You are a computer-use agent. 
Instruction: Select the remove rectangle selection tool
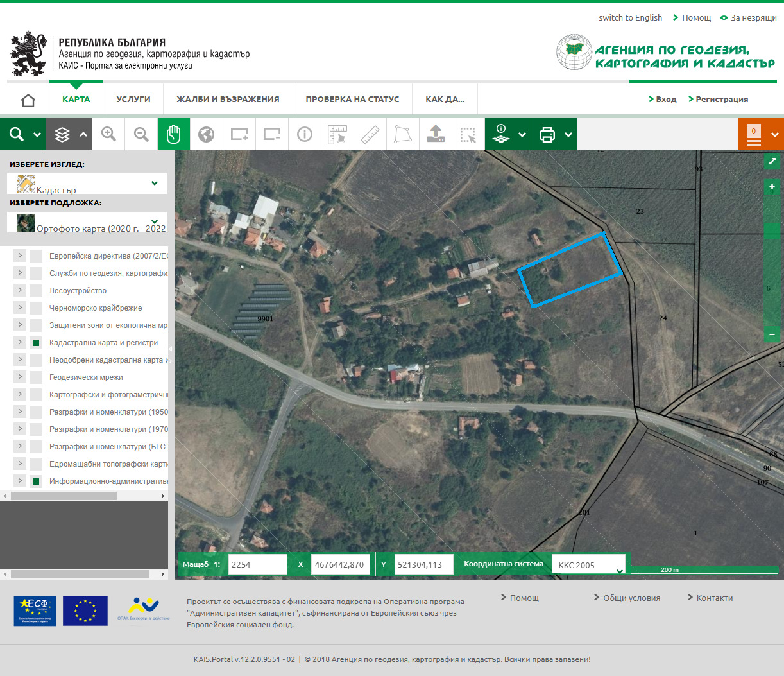[x=272, y=134]
